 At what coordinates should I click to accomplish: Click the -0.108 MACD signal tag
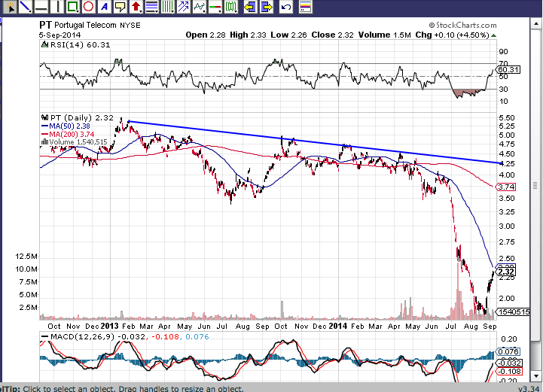(x=509, y=371)
